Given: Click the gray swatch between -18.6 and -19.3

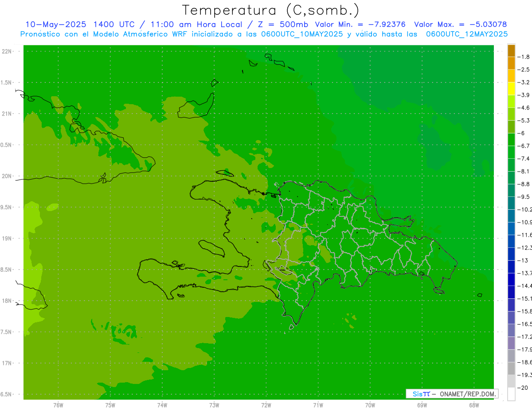Looking at the screenshot, I should coord(511,368).
